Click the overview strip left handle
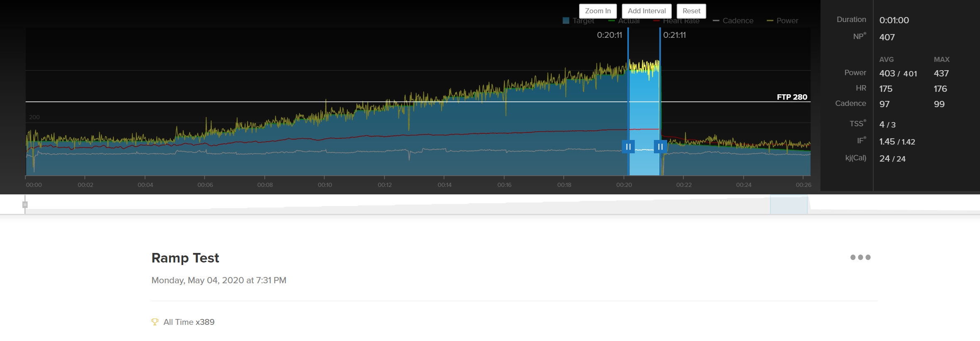 click(25, 205)
